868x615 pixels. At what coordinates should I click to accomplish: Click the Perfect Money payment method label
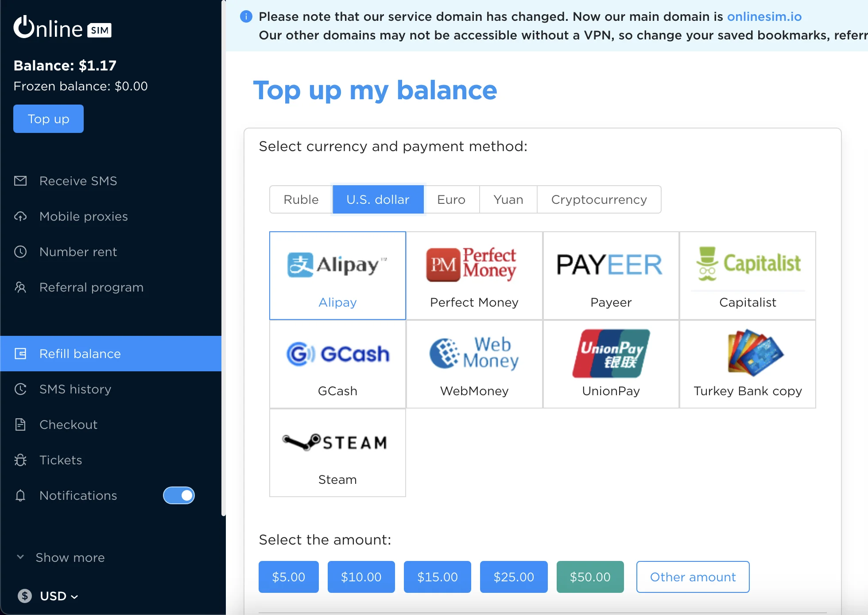(x=474, y=302)
